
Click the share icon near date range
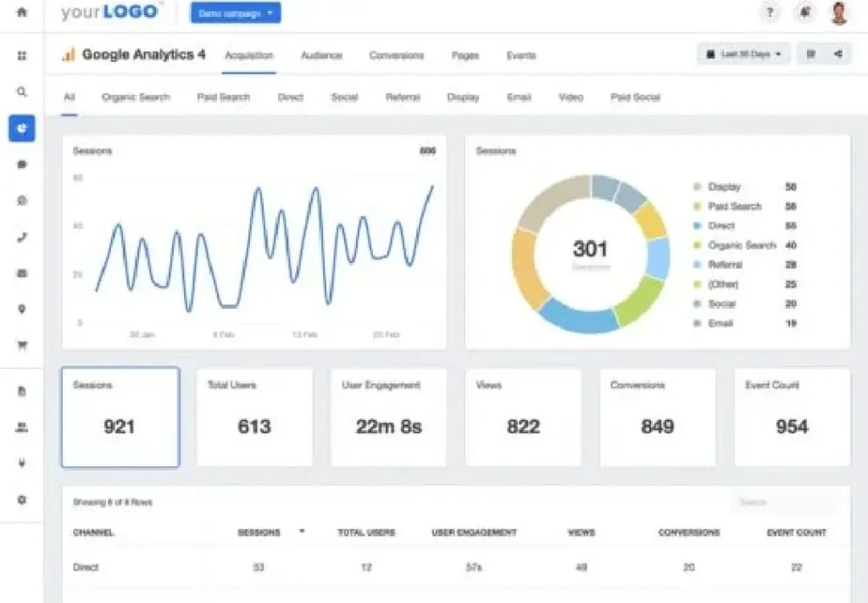point(837,54)
